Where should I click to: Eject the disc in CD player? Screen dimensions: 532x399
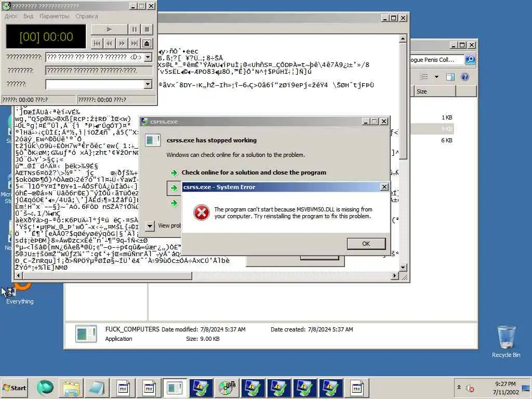click(x=147, y=43)
